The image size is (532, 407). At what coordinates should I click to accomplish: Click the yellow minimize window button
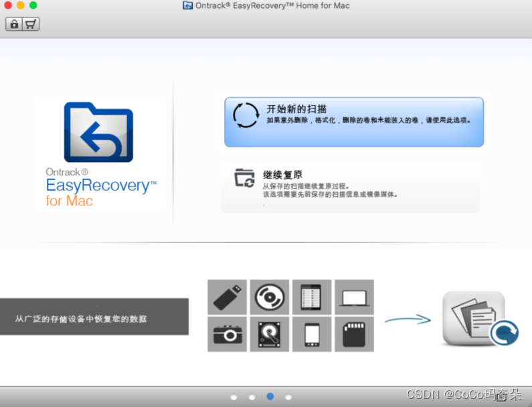click(21, 5)
